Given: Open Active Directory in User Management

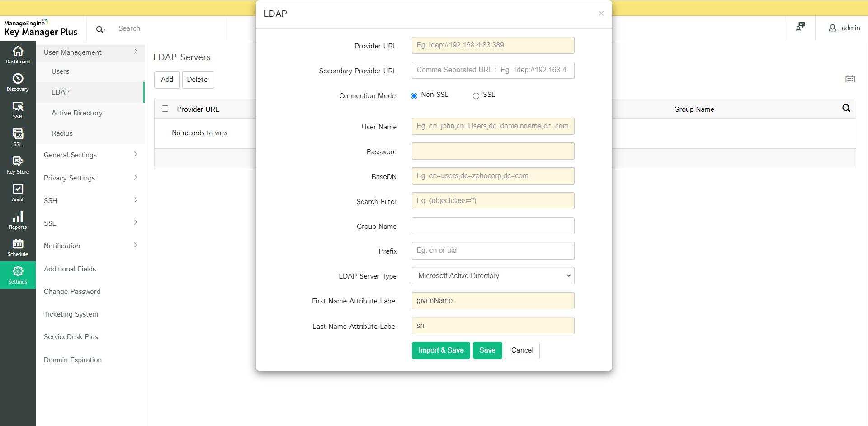Looking at the screenshot, I should [77, 113].
